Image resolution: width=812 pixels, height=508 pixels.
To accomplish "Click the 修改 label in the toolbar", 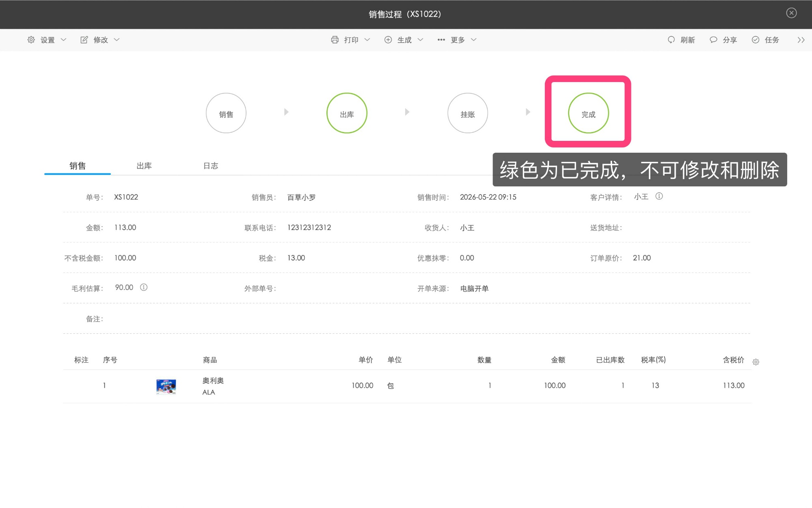I will coord(101,40).
